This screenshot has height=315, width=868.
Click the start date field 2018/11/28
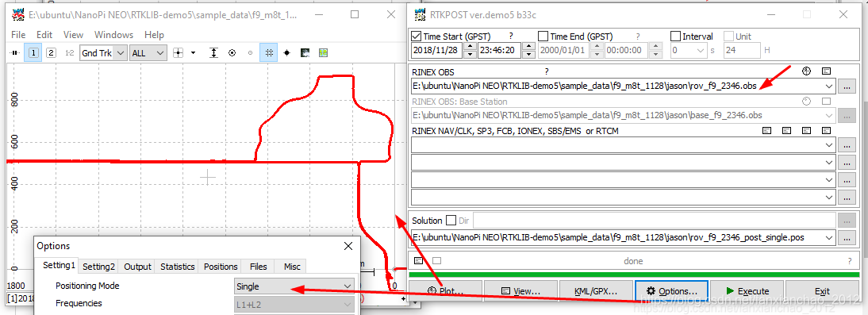[x=436, y=50]
